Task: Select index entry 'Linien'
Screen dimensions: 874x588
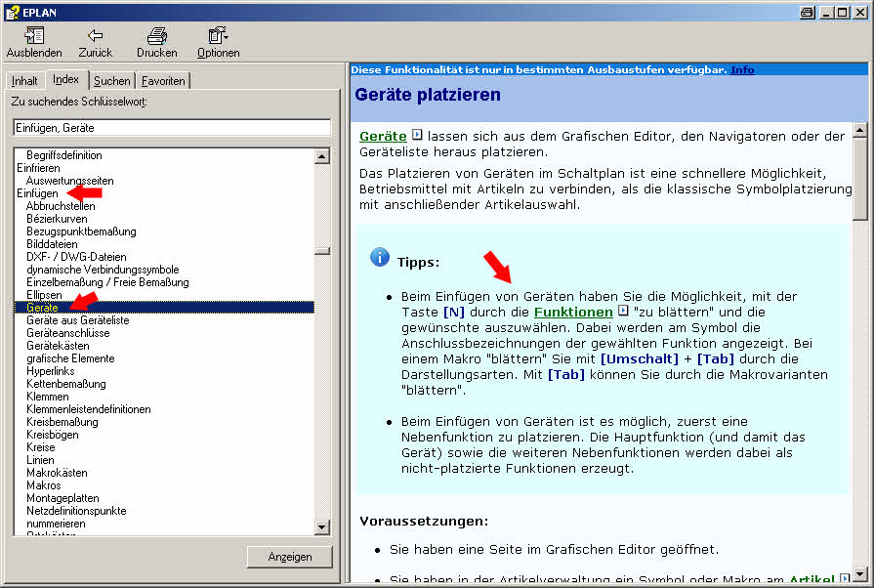Action: (40, 460)
